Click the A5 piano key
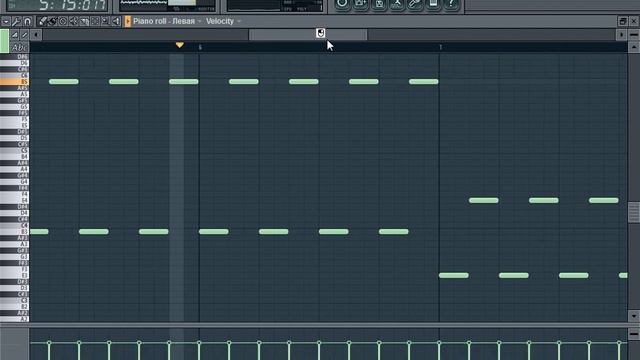640x360 pixels. point(14,94)
